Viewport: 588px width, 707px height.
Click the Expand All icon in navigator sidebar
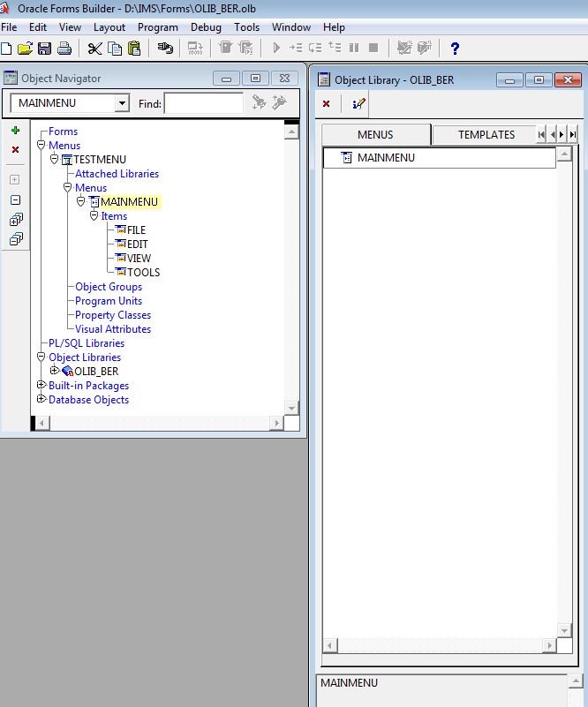coord(16,220)
